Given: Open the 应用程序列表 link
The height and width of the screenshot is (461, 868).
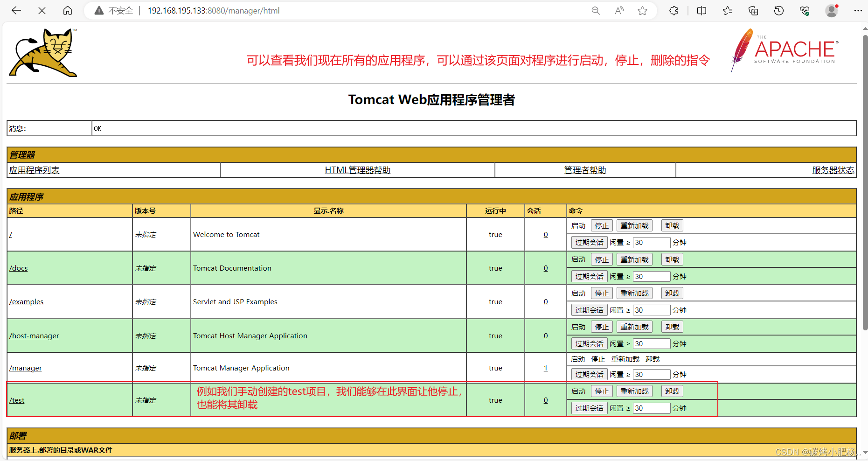Looking at the screenshot, I should click(35, 170).
